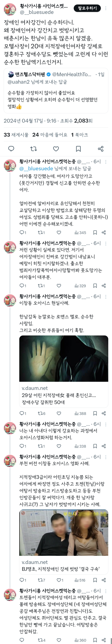View the 24 마음에 들어요 likes list
The height and width of the screenshot is (644, 112).
(50, 135)
